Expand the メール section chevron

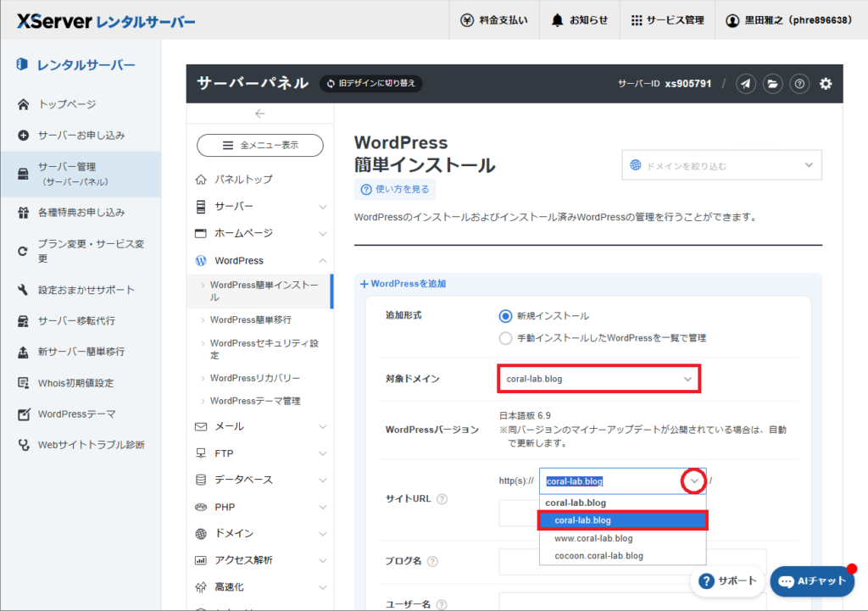[322, 426]
